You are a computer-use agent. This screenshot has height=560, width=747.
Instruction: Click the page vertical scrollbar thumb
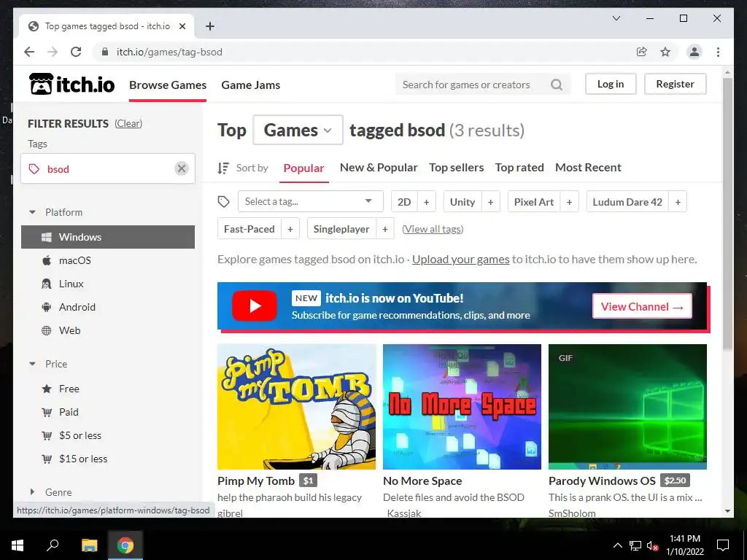coord(727,214)
